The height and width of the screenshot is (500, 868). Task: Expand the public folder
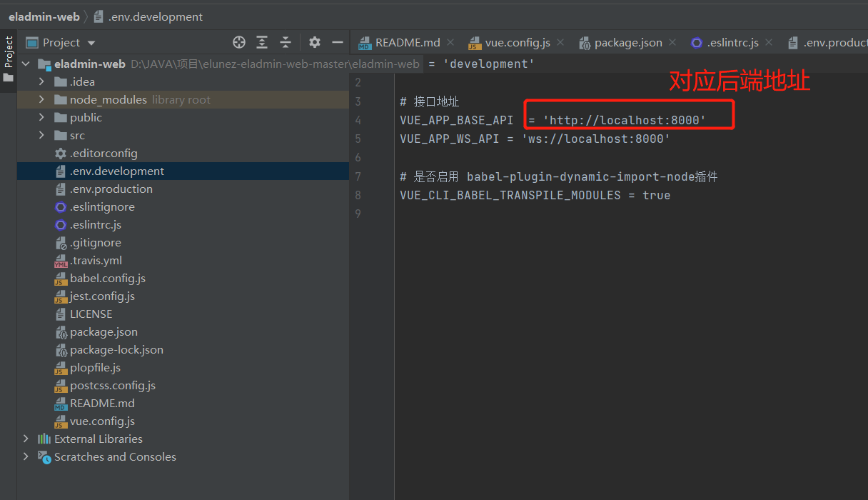coord(41,118)
